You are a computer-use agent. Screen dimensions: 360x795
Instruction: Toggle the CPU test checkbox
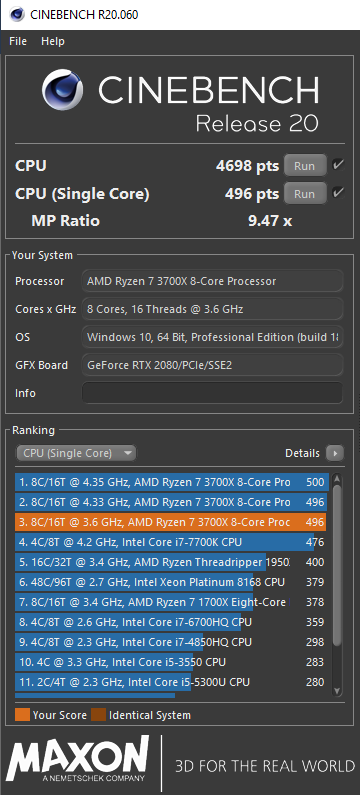pyautogui.click(x=338, y=165)
